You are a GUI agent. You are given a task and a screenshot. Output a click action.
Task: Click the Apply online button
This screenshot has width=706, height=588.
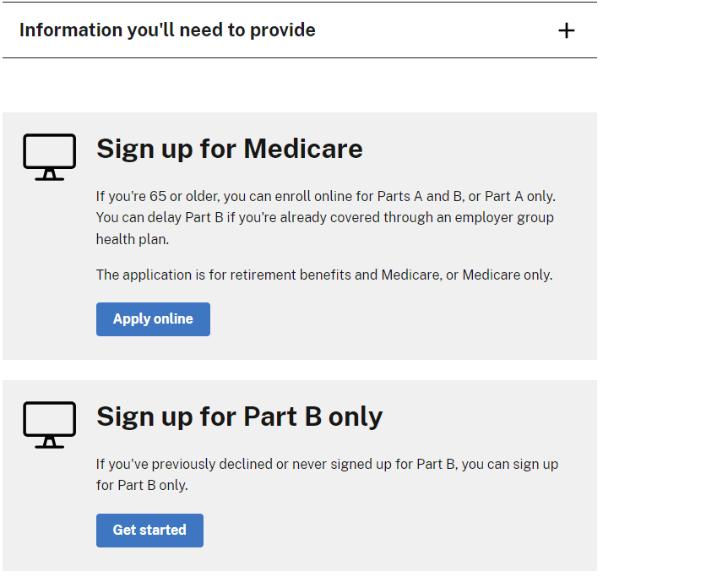pyautogui.click(x=153, y=319)
